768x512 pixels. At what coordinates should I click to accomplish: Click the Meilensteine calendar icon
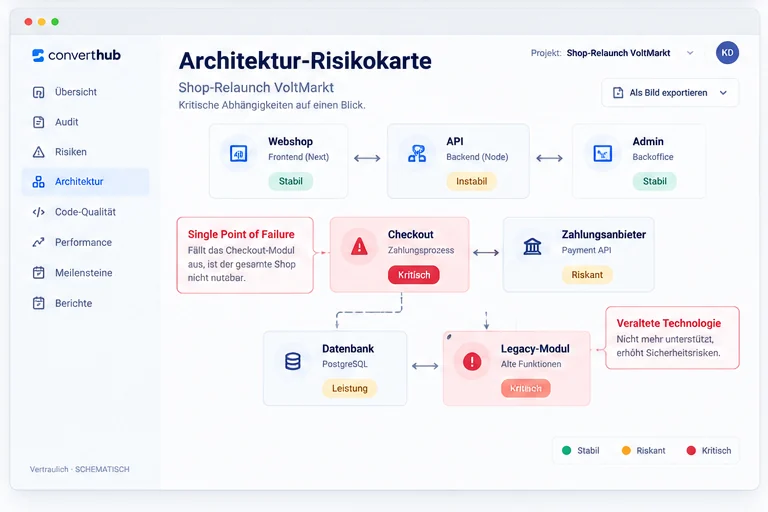tap(39, 272)
